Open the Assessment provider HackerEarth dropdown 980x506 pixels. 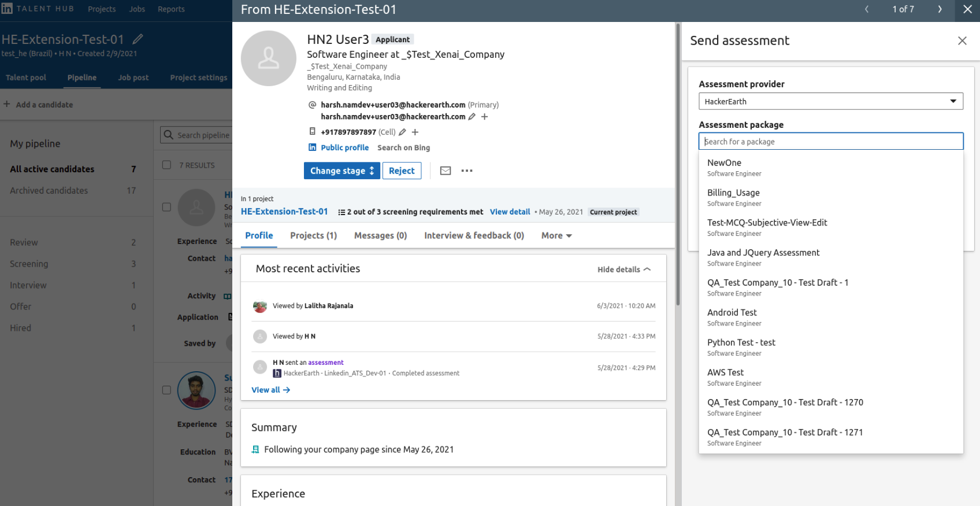click(x=831, y=101)
